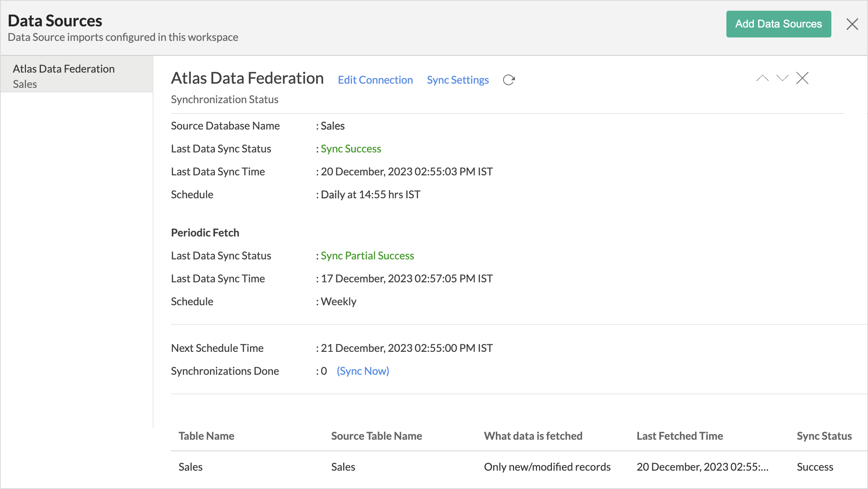Click the truncated last fetched time cell
The height and width of the screenshot is (489, 868).
[702, 467]
